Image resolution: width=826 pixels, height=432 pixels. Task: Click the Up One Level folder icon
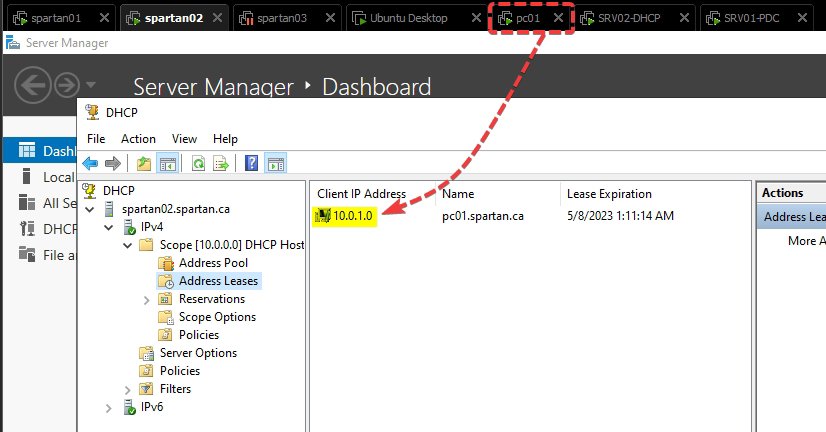tap(144, 163)
